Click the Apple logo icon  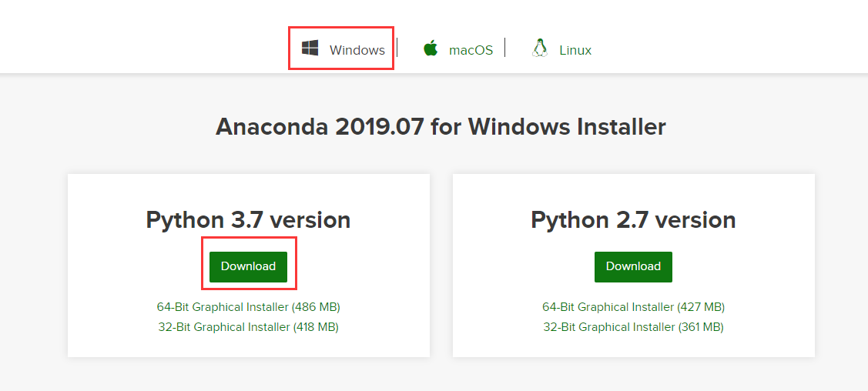(x=431, y=48)
